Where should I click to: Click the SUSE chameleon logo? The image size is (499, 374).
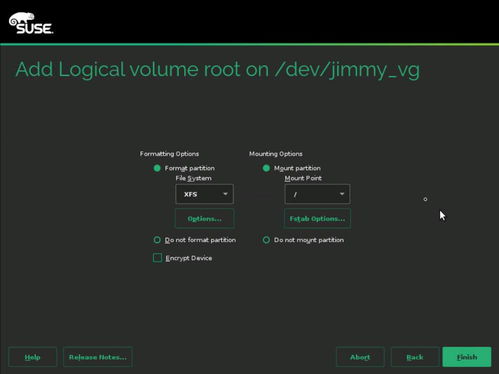[x=31, y=23]
